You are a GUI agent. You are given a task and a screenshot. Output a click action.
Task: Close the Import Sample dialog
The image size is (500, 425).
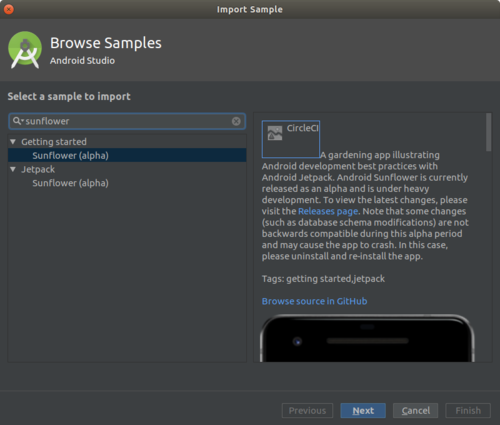(x=8, y=9)
